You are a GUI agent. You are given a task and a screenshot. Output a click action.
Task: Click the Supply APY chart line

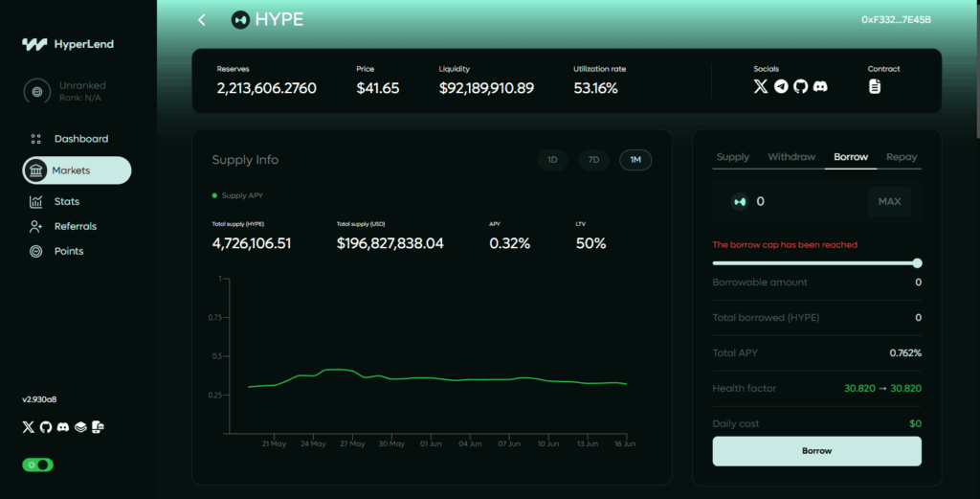(x=437, y=379)
